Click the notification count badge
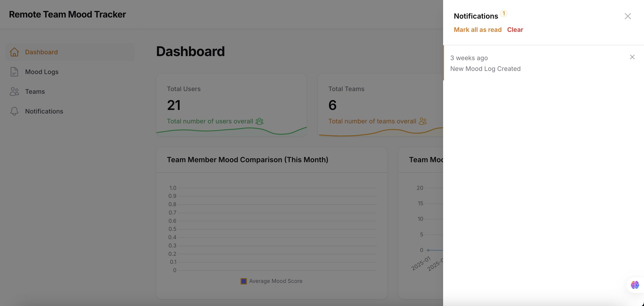 tap(503, 13)
